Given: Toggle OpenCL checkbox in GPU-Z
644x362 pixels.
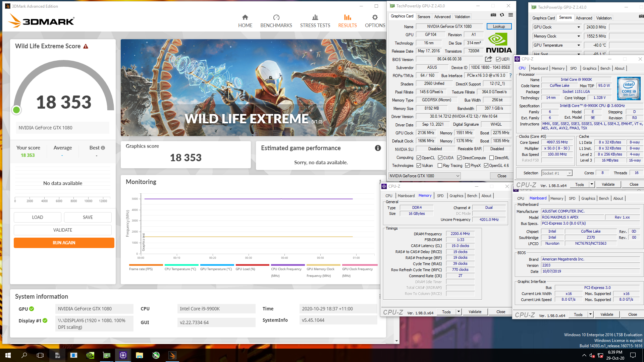Looking at the screenshot, I should click(419, 158).
